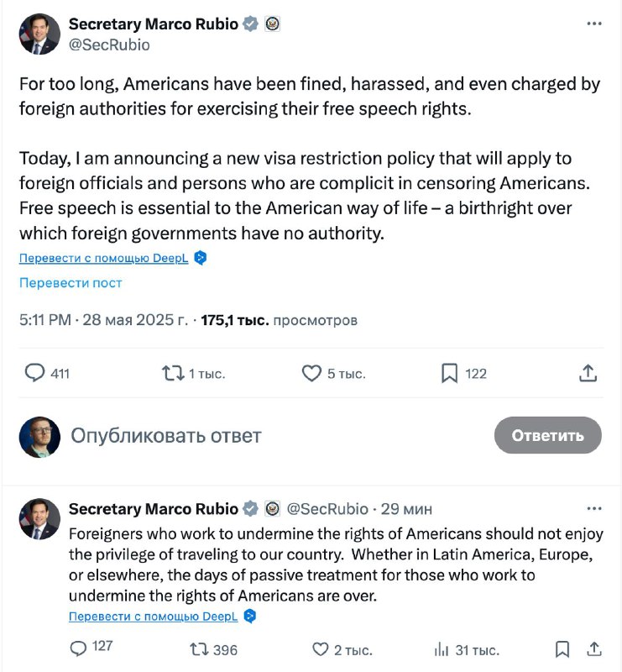Translate the second post with DeepL link
This screenshot has height=672, width=622.
[x=154, y=616]
